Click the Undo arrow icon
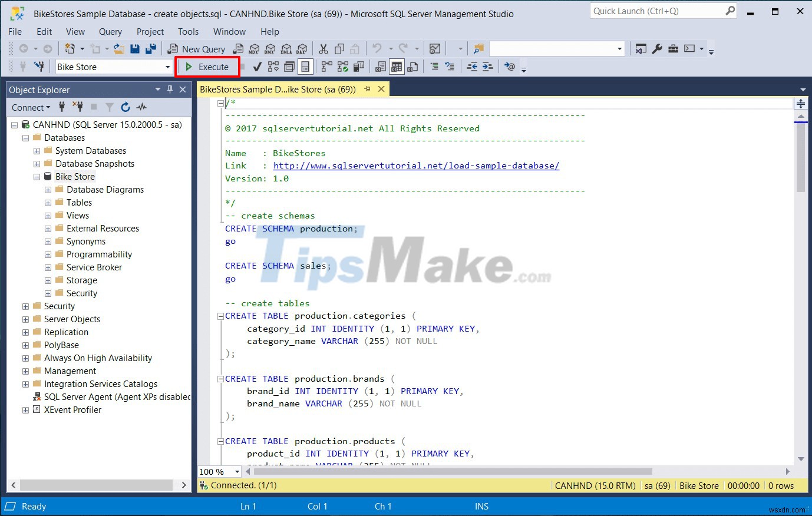812x516 pixels. (x=376, y=48)
